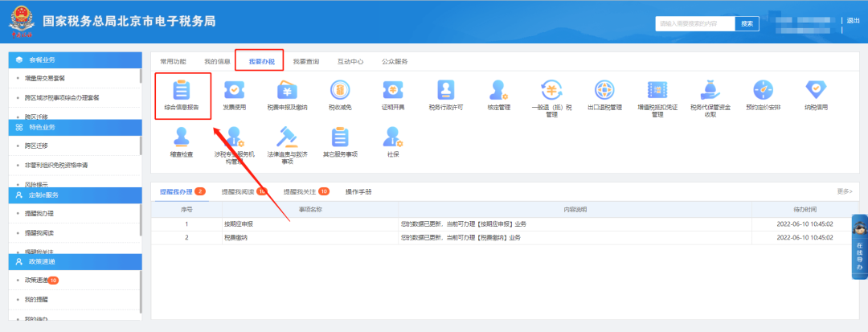
Task: Expand the 特色业务 sidebar section
Action: (75, 127)
